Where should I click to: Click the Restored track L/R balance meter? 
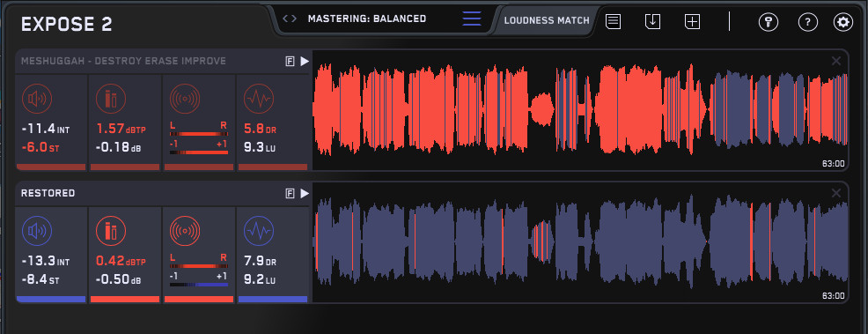coord(198,266)
